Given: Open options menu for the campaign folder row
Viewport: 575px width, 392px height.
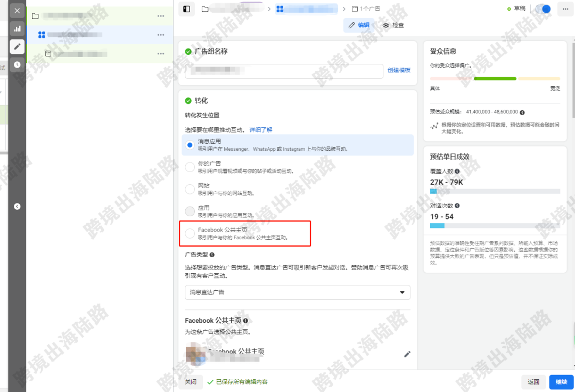Looking at the screenshot, I should (x=161, y=16).
